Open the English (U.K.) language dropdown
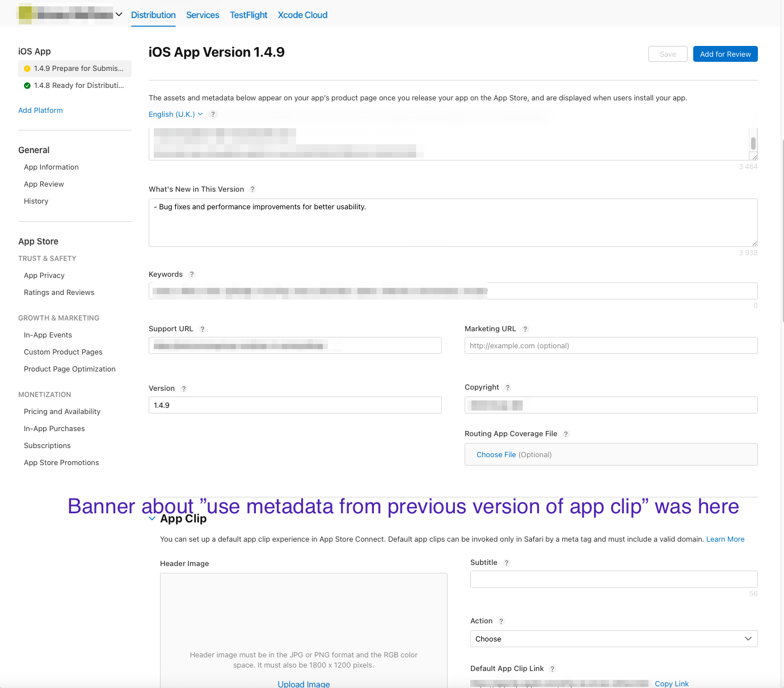784x688 pixels. (175, 115)
